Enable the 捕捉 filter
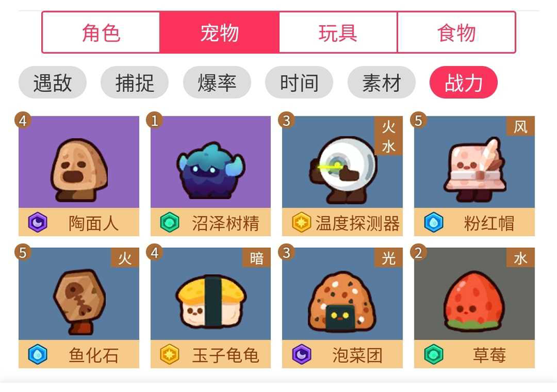 tap(134, 82)
